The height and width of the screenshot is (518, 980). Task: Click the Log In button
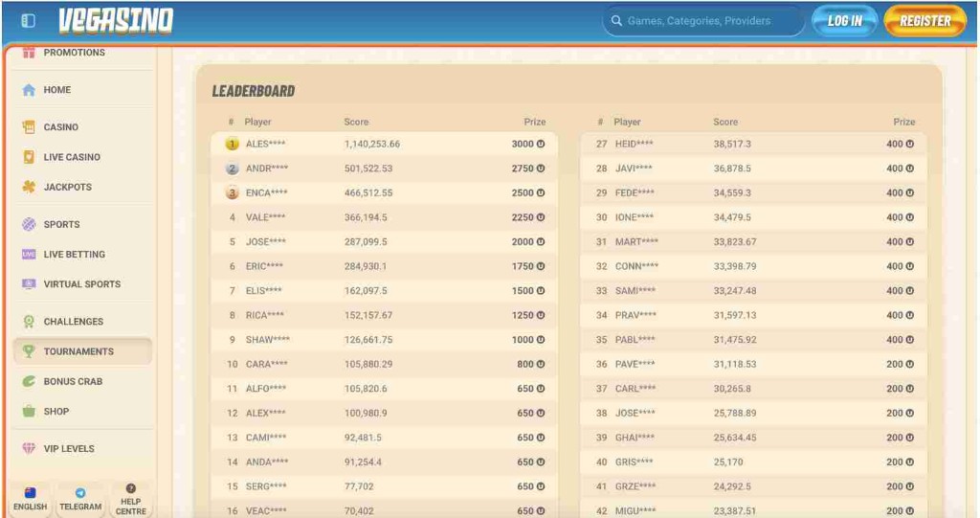tap(844, 21)
